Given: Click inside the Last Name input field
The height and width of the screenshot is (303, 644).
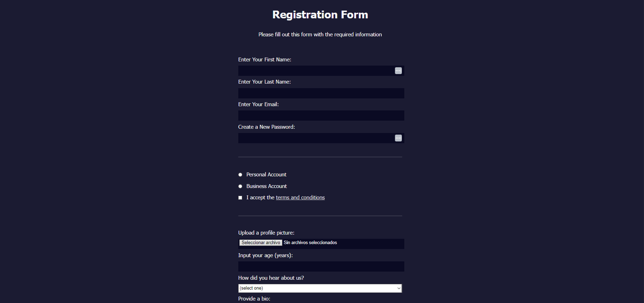Looking at the screenshot, I should tap(321, 93).
